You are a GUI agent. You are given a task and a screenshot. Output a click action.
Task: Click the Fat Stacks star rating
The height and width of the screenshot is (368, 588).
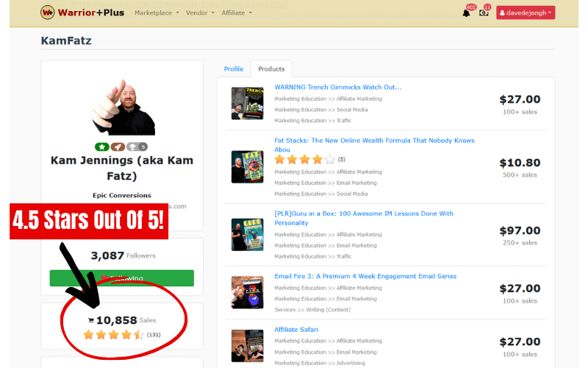click(x=304, y=160)
